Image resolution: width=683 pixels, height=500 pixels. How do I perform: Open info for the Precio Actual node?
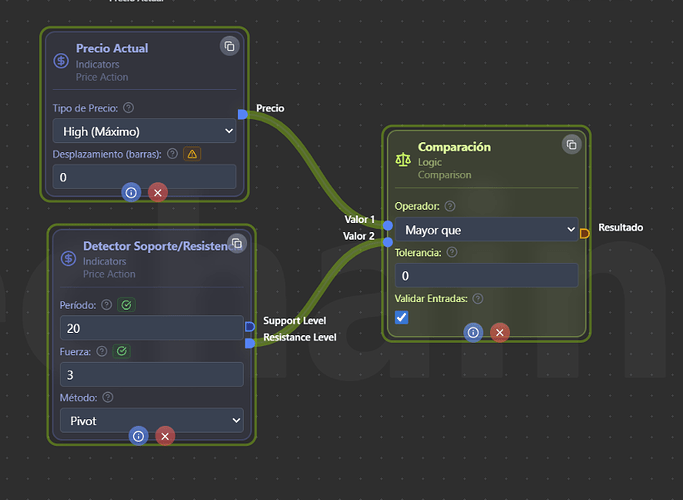tap(131, 191)
